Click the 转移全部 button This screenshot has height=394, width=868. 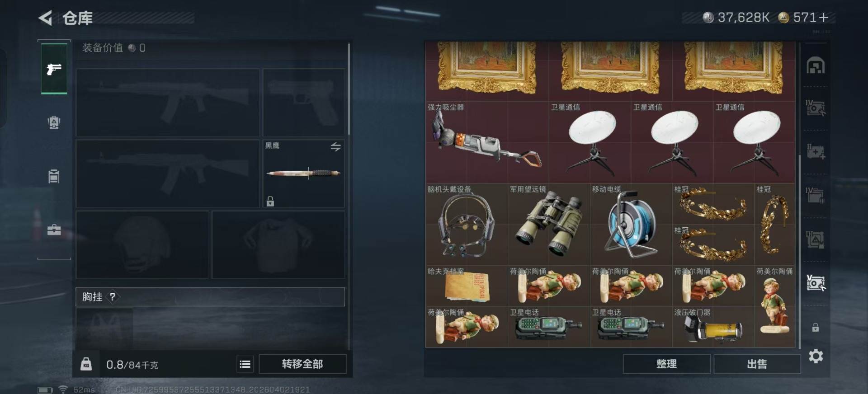[x=302, y=364]
